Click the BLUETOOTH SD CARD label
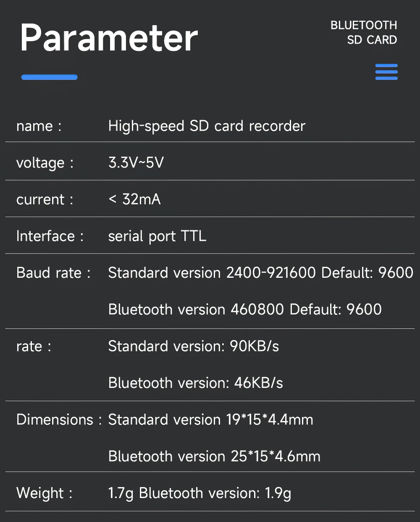This screenshot has width=420, height=522. [364, 32]
